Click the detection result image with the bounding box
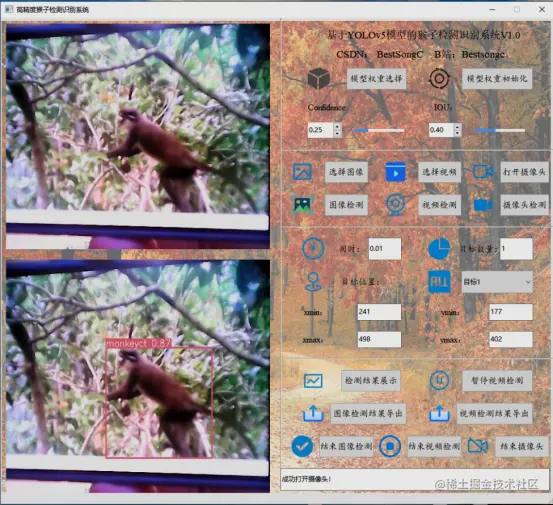 pos(138,376)
